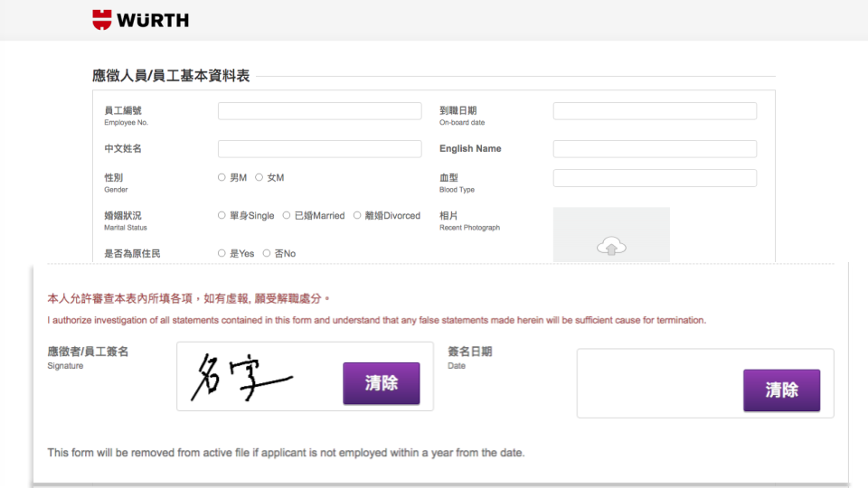Select 是Yes for indigenous status
Screen dimensions: 868x488
(222, 254)
